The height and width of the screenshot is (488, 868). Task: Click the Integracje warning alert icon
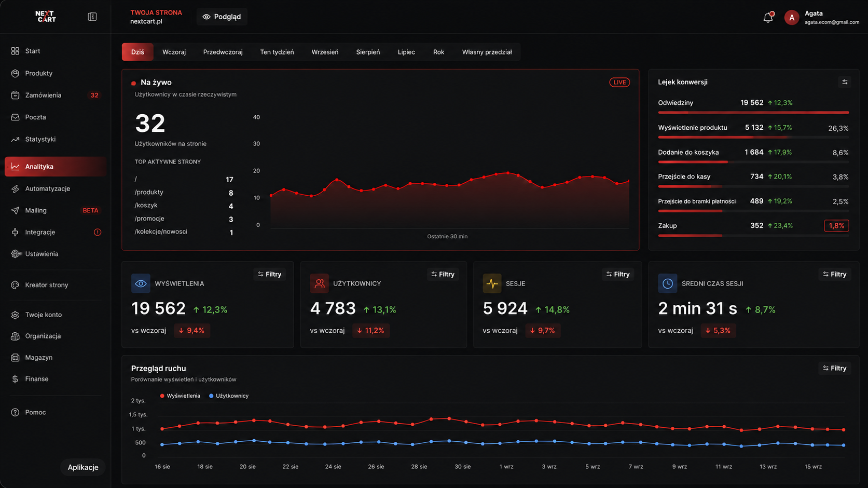(x=98, y=232)
